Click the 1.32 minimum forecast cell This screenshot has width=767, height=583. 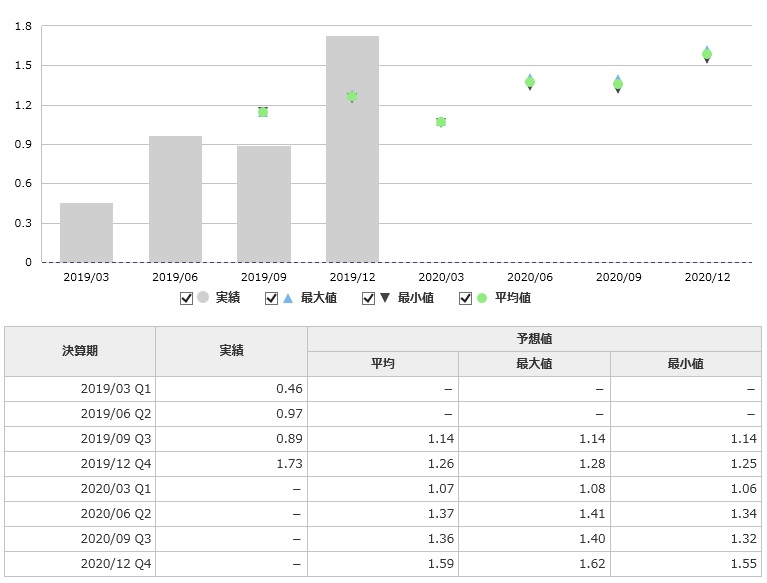pos(686,538)
